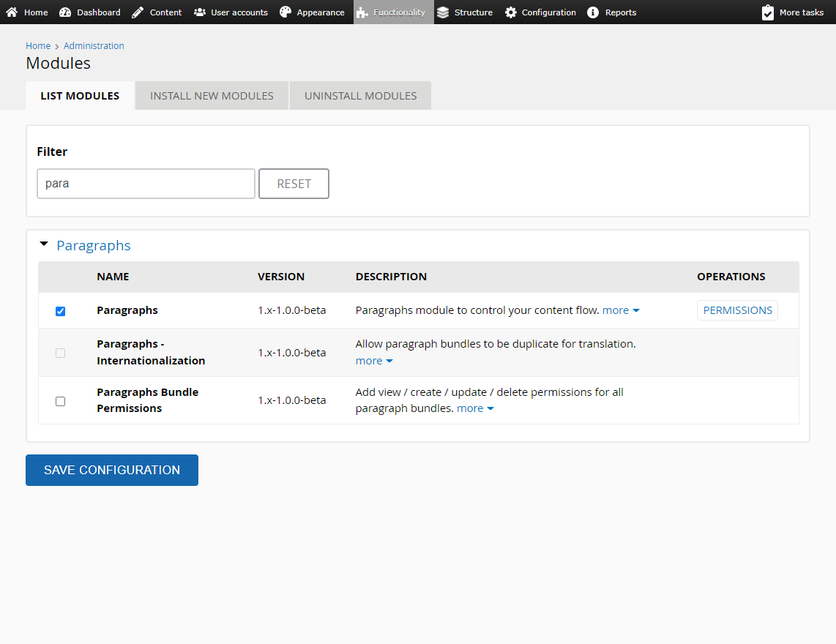Click inside the module filter text field
This screenshot has width=836, height=644.
click(x=145, y=183)
